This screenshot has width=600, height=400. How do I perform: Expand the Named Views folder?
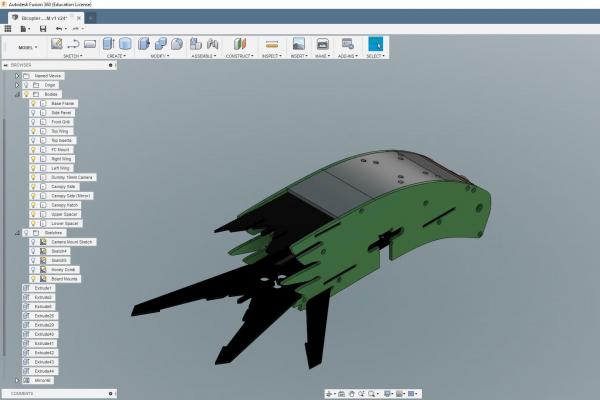[17, 76]
